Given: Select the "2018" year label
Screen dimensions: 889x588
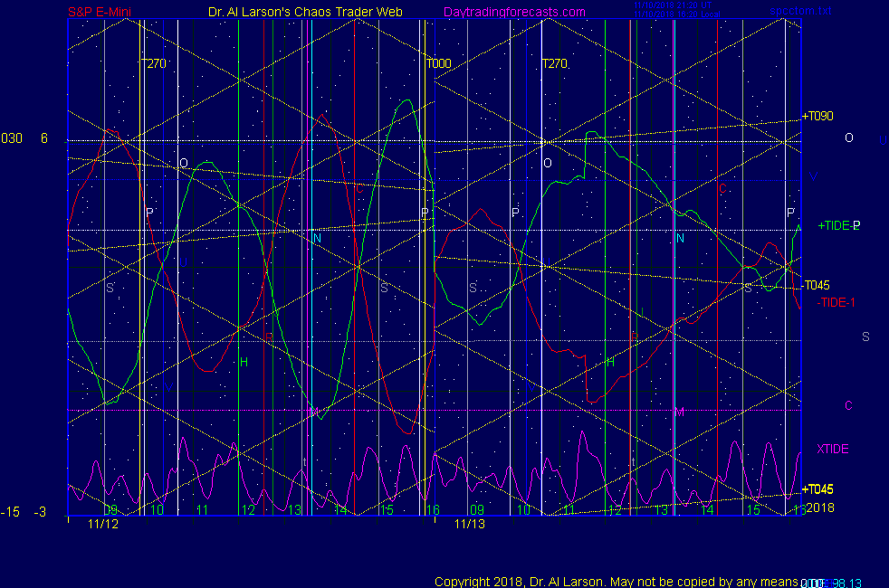Looking at the screenshot, I should pyautogui.click(x=820, y=507).
